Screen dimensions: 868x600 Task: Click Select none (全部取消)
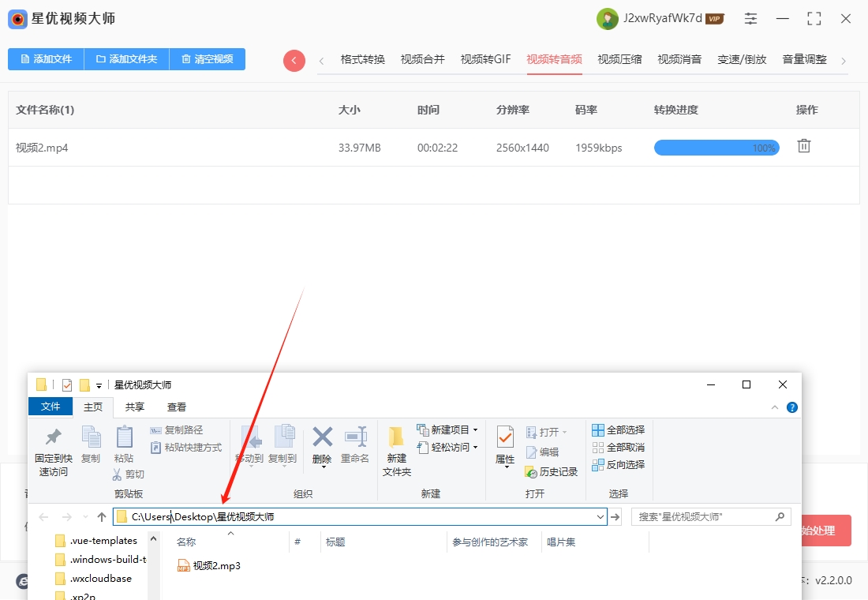pyautogui.click(x=619, y=447)
